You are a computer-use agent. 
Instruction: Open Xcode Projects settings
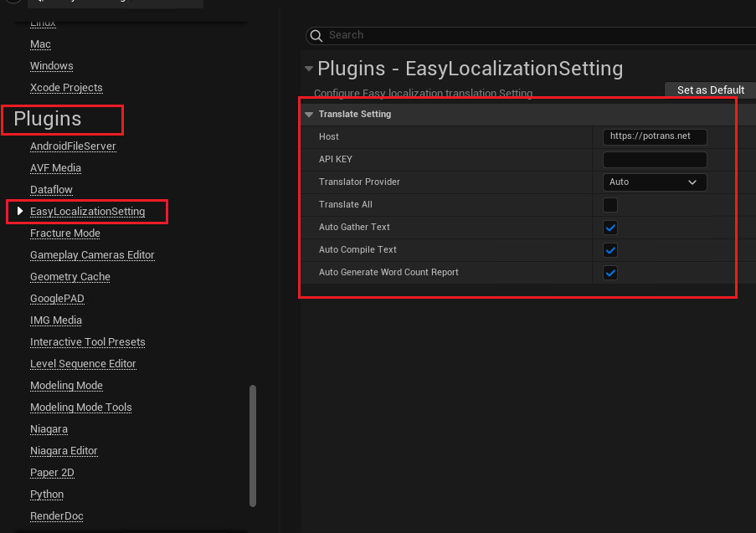pyautogui.click(x=66, y=88)
